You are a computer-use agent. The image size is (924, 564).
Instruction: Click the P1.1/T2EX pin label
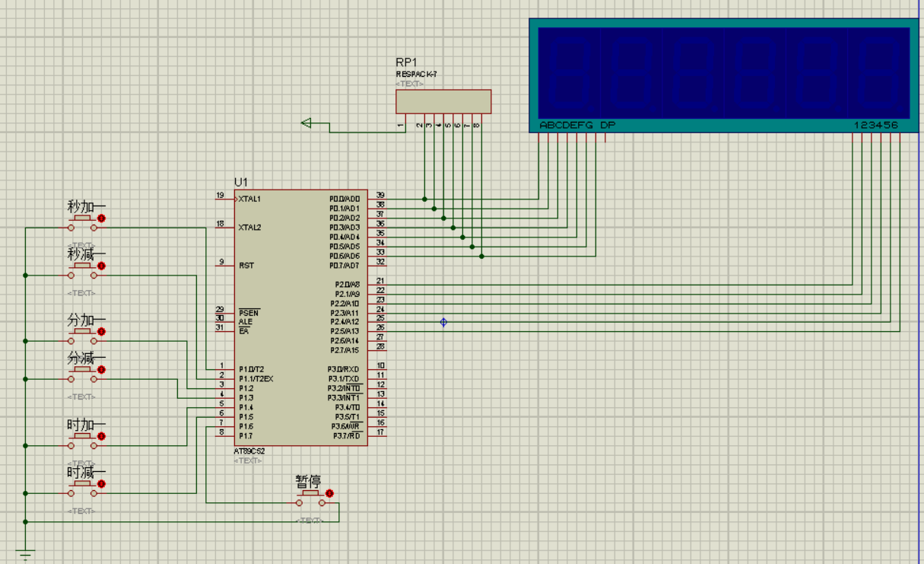(256, 379)
